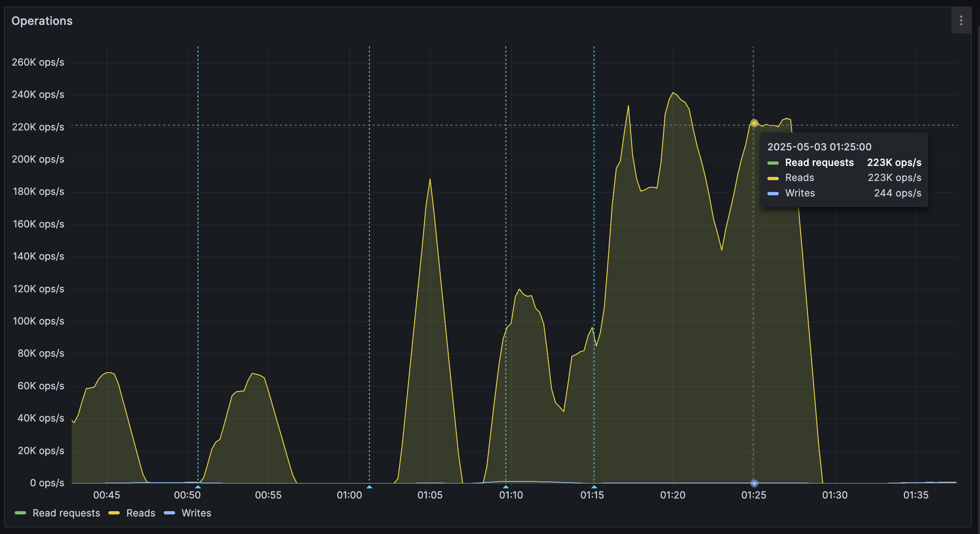
Task: Click the yellow Reads data point at 01:25
Action: tap(754, 123)
